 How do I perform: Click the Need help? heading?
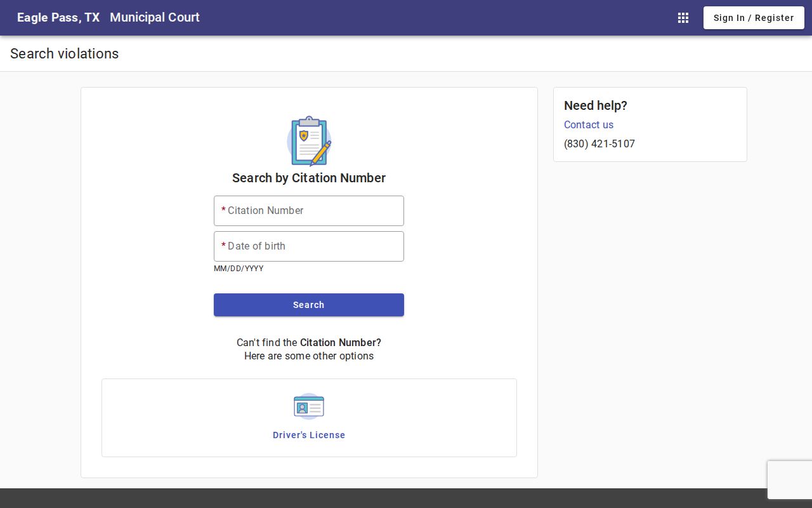tap(596, 106)
